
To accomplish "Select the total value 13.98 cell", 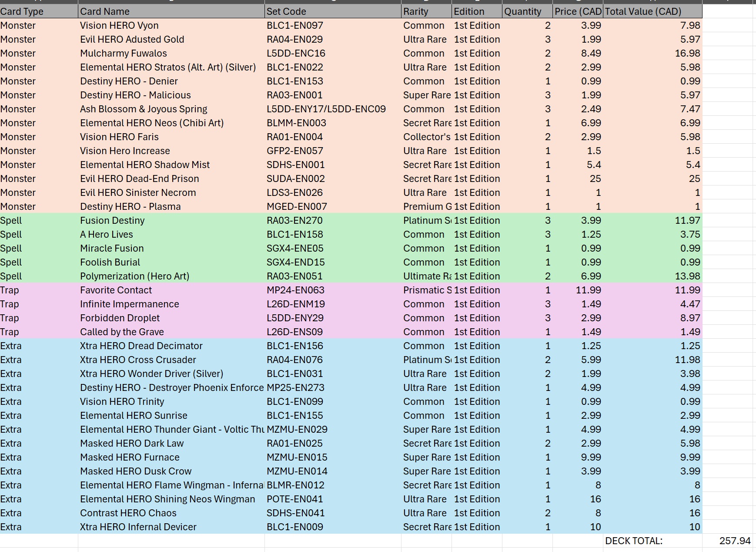I will pos(652,276).
